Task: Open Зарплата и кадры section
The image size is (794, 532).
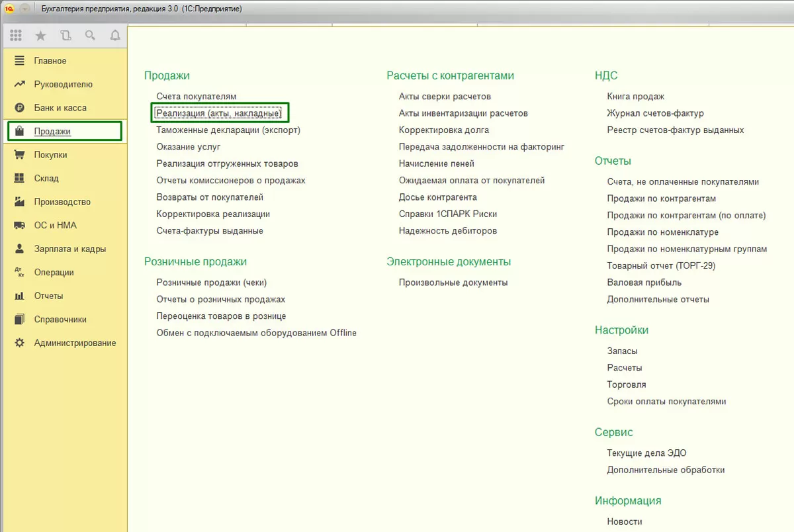Action: [x=70, y=249]
